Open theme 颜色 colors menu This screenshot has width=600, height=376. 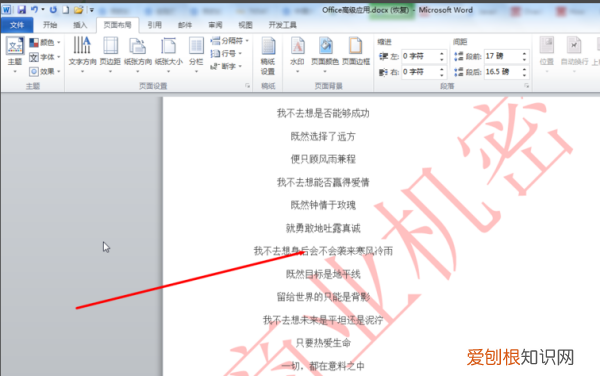[x=45, y=42]
